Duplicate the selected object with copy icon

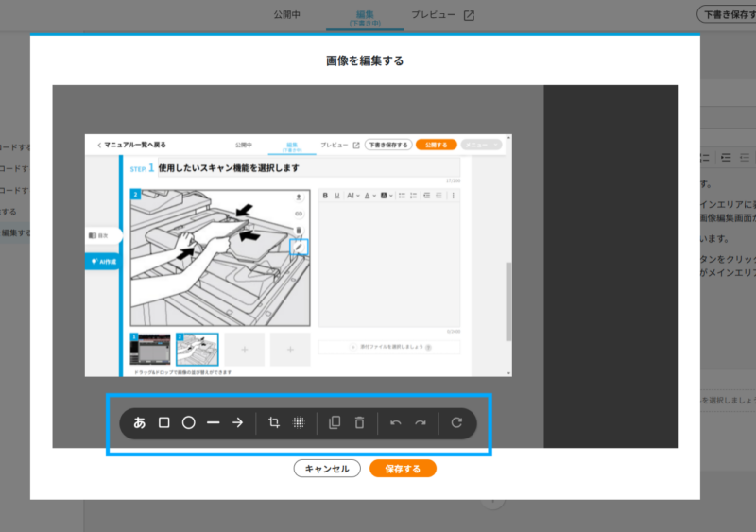(x=334, y=422)
